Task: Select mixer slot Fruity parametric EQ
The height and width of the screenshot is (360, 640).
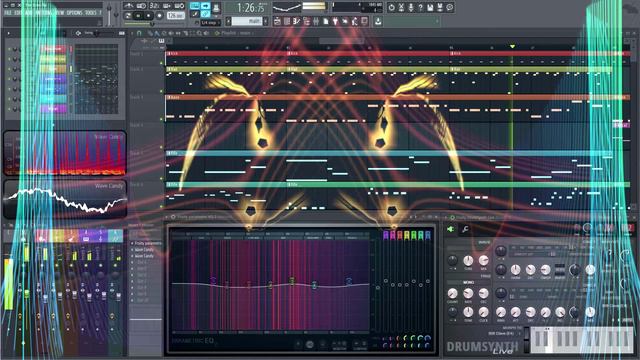Action: [147, 243]
